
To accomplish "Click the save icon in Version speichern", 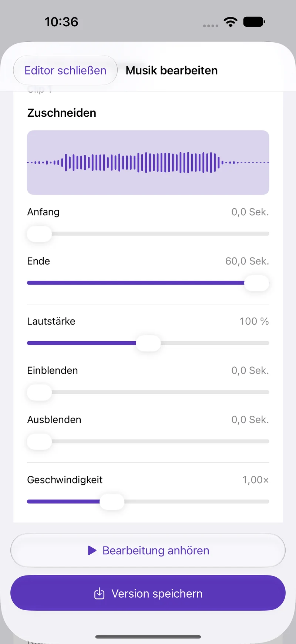I will pos(100,594).
